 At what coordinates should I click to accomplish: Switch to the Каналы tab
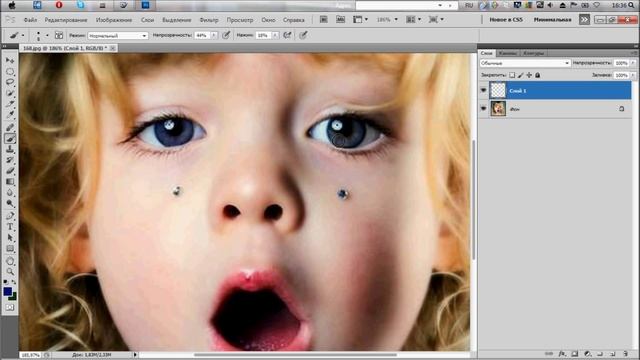[507, 53]
